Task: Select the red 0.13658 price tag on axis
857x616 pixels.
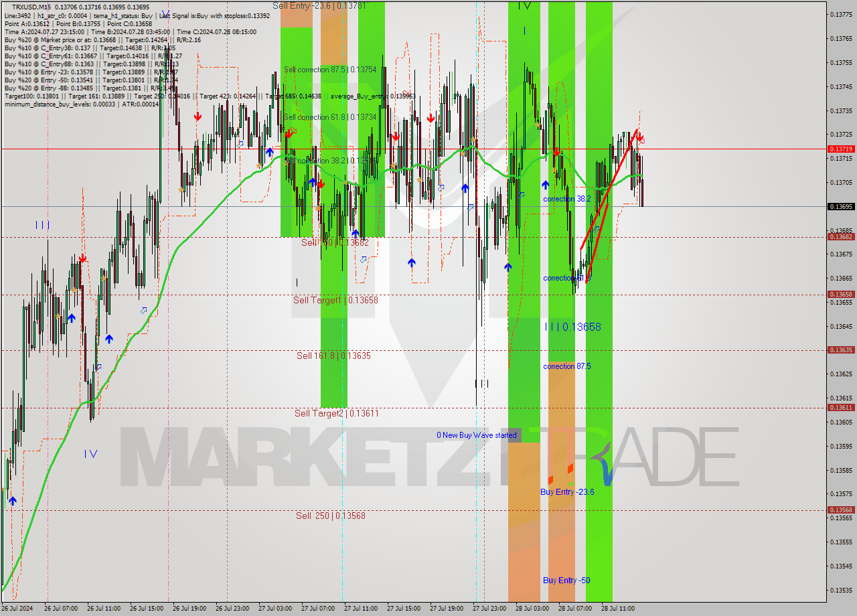Action: coord(841,295)
